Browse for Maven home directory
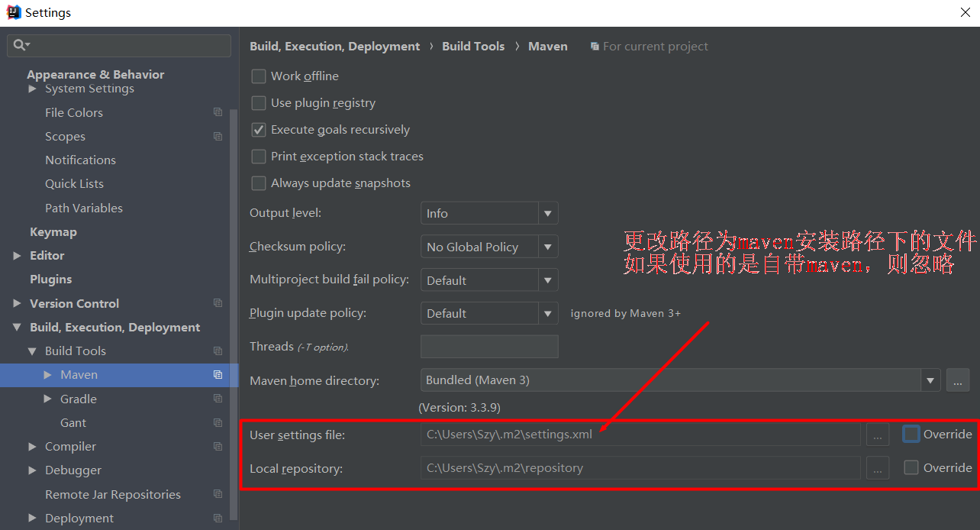The width and height of the screenshot is (980, 530). [x=958, y=380]
